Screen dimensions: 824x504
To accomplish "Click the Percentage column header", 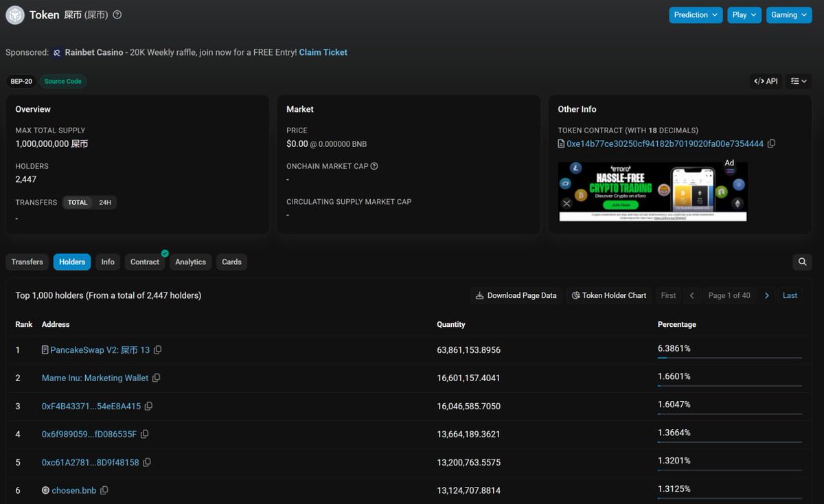I will [x=677, y=324].
